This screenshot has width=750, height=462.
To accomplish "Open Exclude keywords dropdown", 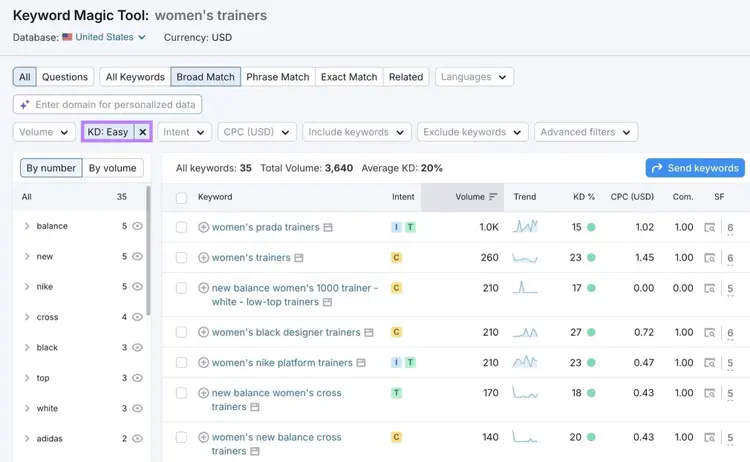I will point(473,132).
